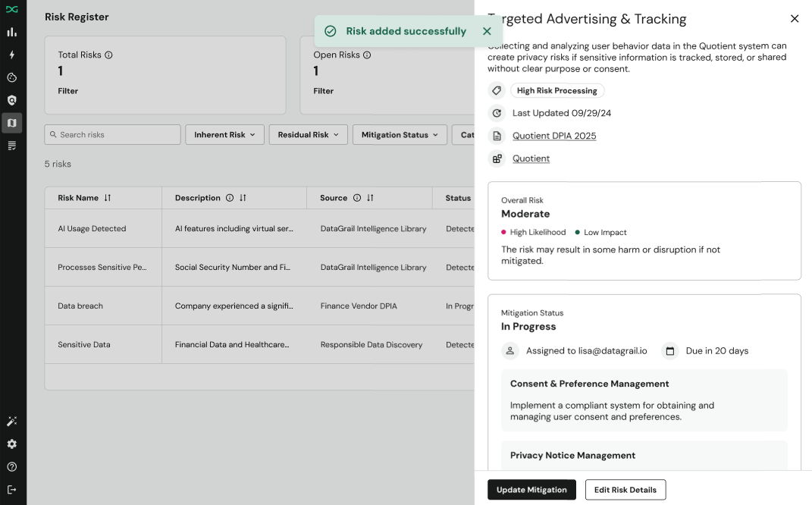Toggle sort on the Source column
Screen dimensions: 812x505
[370, 198]
